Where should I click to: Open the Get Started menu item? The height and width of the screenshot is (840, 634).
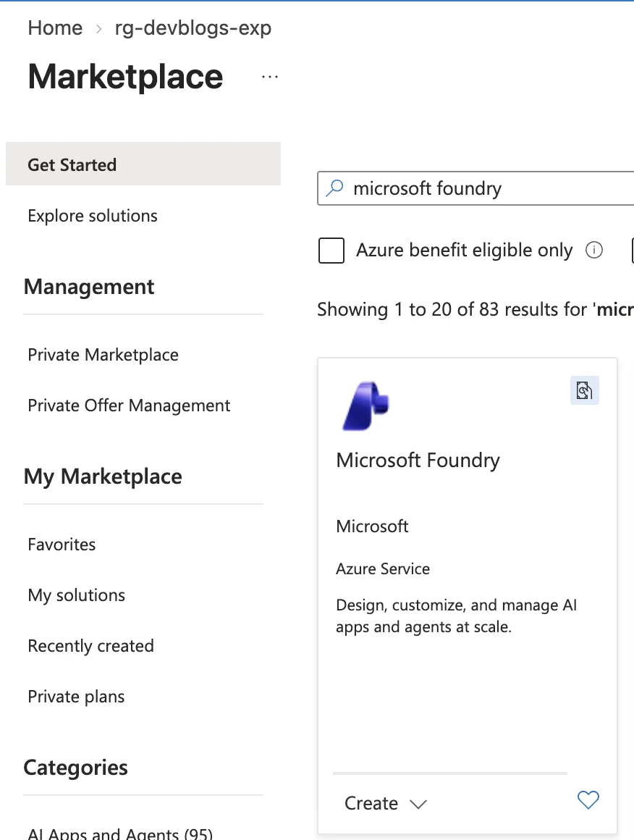[143, 164]
